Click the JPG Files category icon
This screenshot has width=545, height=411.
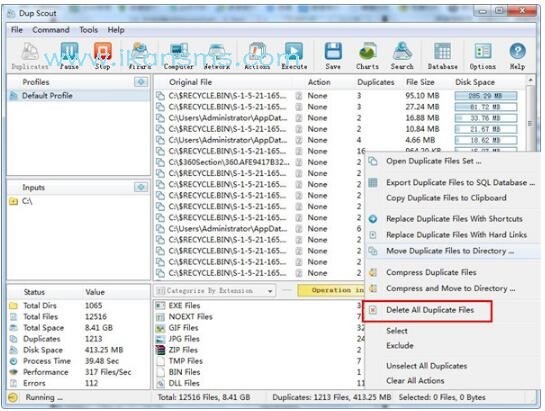click(x=160, y=339)
